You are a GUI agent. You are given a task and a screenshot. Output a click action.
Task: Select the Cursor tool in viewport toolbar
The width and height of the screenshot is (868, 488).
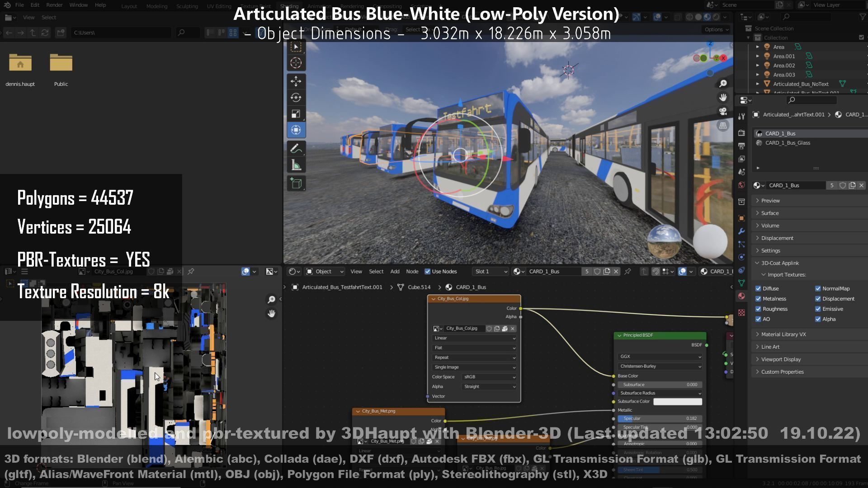click(296, 63)
